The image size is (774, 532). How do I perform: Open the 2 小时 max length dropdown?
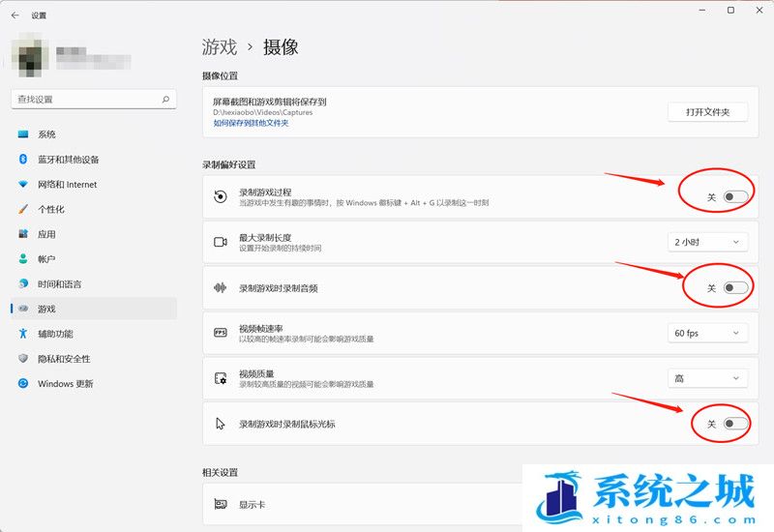707,242
